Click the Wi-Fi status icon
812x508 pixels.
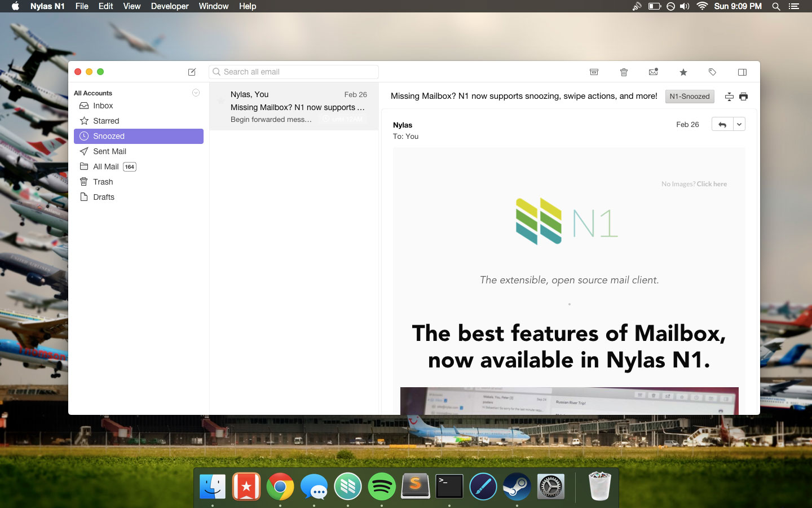[x=702, y=6]
